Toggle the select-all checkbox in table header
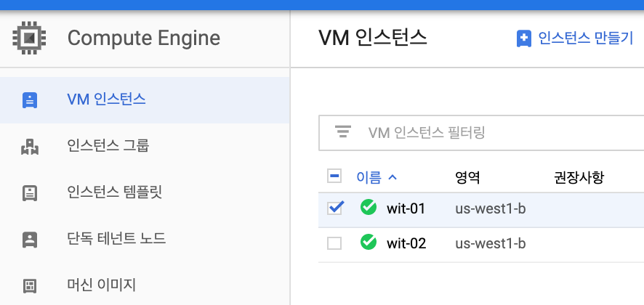Viewport: 644px width, 305px height. pos(334,176)
